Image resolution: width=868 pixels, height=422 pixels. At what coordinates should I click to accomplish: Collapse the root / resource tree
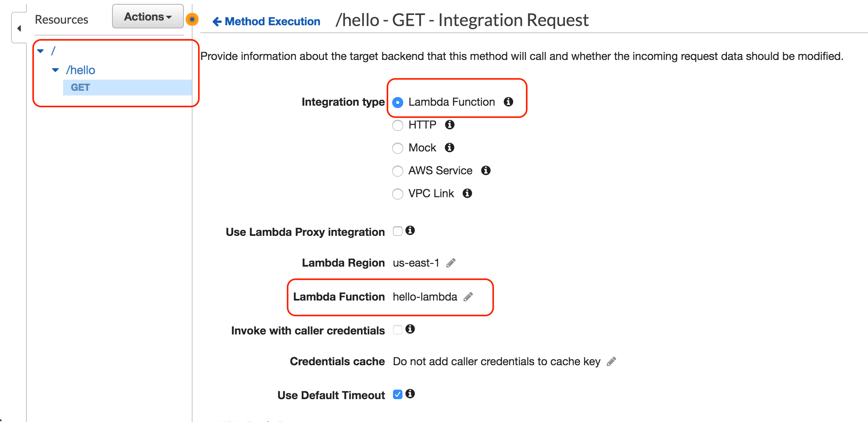(x=40, y=51)
